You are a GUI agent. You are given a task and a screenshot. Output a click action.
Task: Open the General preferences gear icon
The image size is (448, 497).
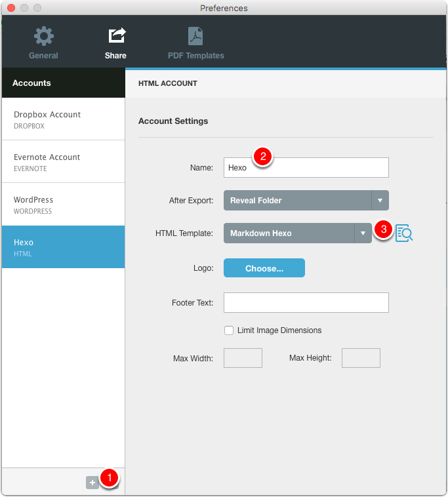pos(44,36)
